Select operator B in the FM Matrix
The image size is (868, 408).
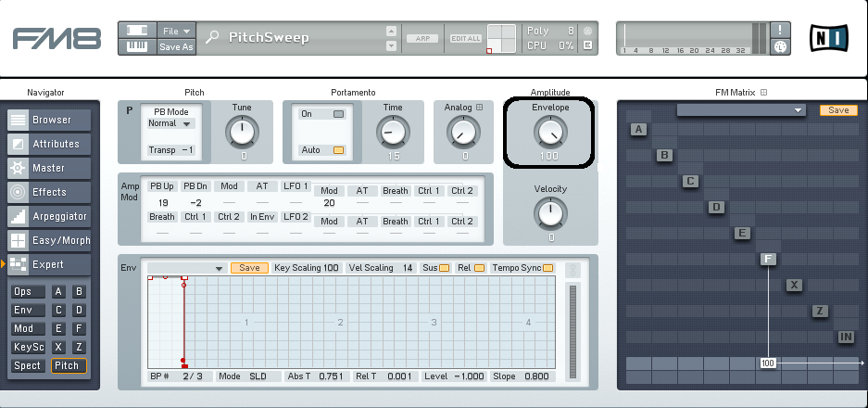coord(664,155)
